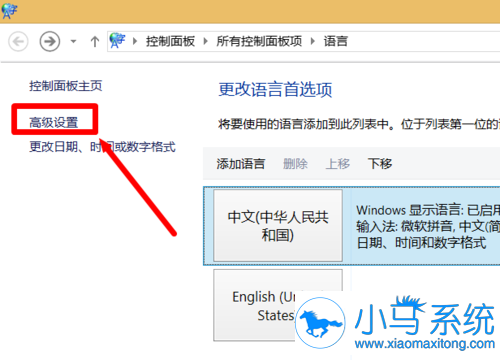The width and height of the screenshot is (500, 360).
Task: Click 上移 in the language toolbar
Action: [x=338, y=164]
